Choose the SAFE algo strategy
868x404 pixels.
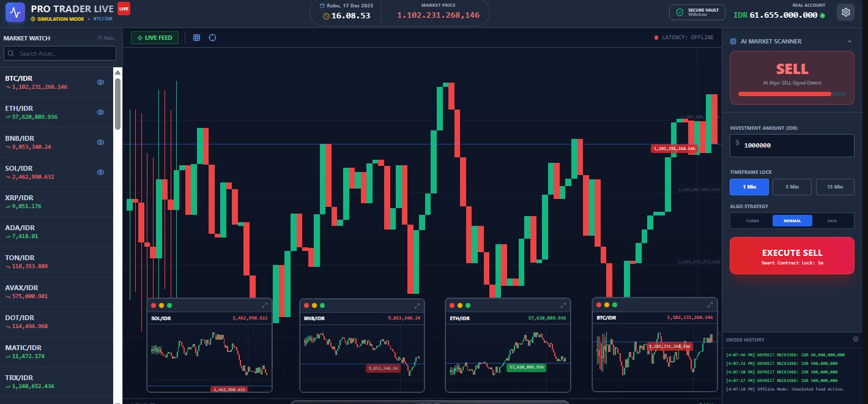833,221
